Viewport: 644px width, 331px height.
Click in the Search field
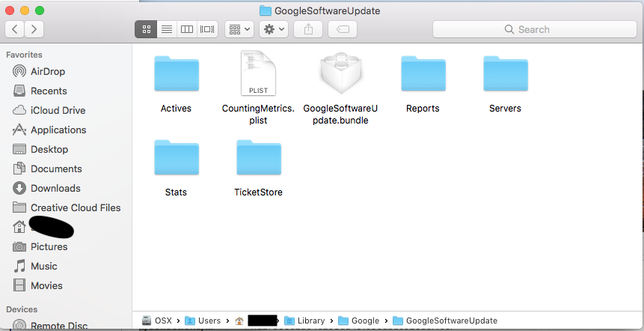[535, 29]
